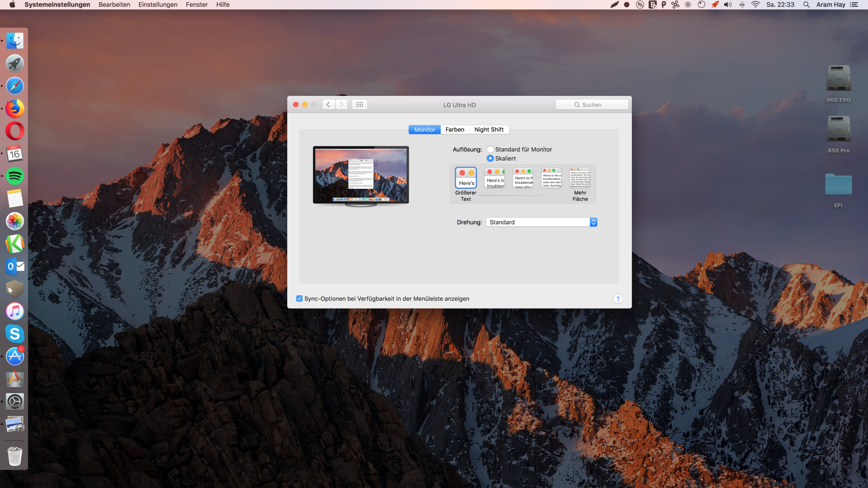Viewport: 868px width, 488px height.
Task: Open the help question mark button
Action: click(x=618, y=299)
